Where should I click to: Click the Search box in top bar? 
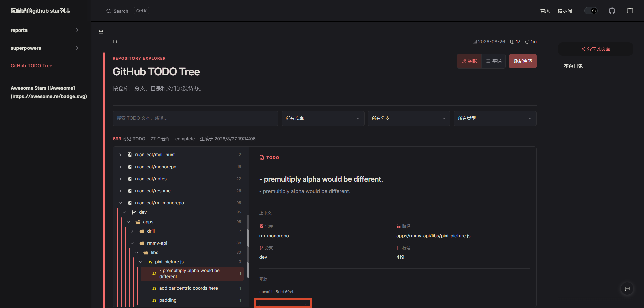[127, 11]
